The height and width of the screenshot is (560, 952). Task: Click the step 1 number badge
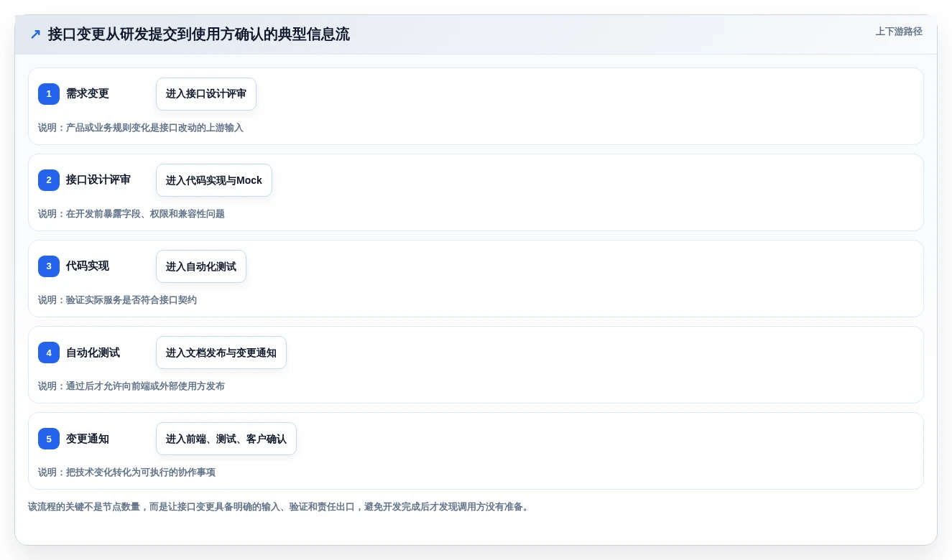point(49,94)
